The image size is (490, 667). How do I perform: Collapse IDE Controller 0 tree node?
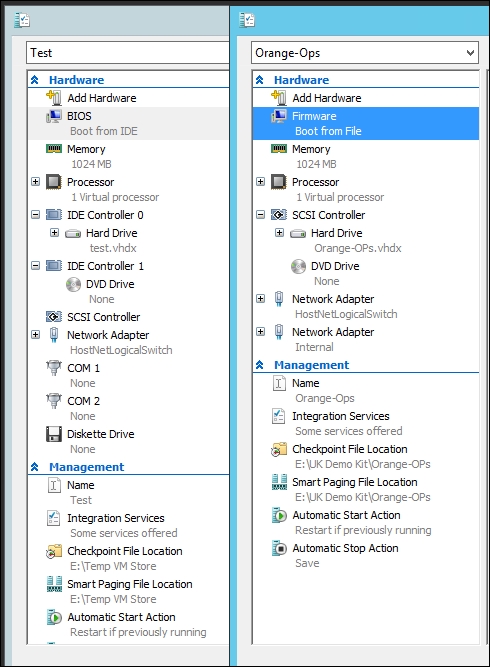coord(36,215)
